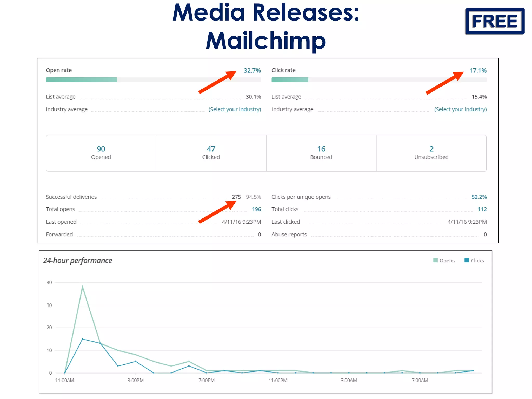Screen dimensions: 532x399
Task: Click the Clicks peak point at 15
Action: point(82,339)
